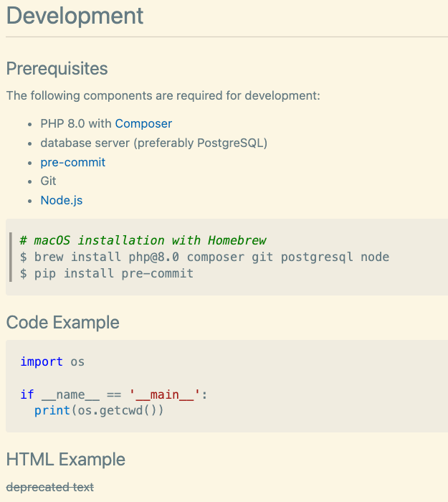This screenshot has height=502, width=448.
Task: Open the Composer link
Action: [x=143, y=123]
